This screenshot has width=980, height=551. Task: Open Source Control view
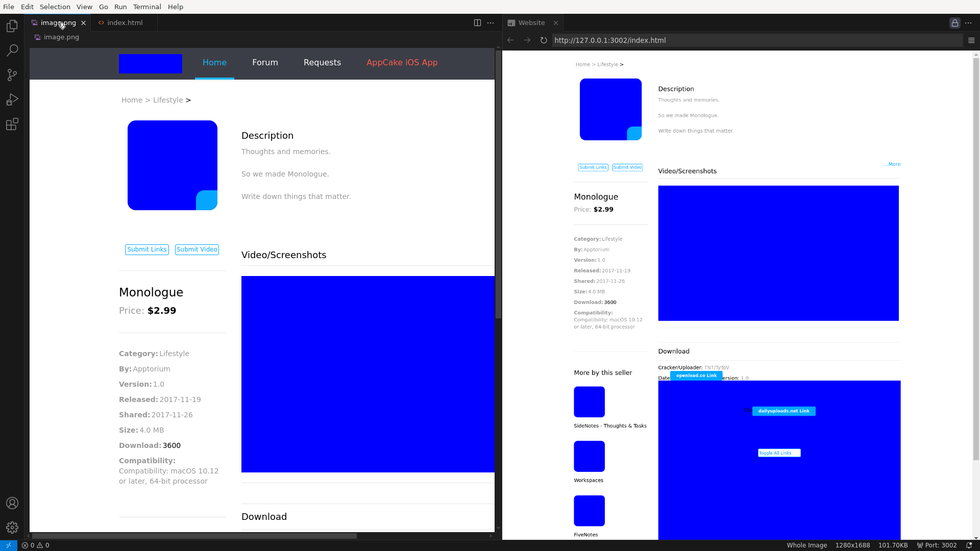click(x=12, y=75)
